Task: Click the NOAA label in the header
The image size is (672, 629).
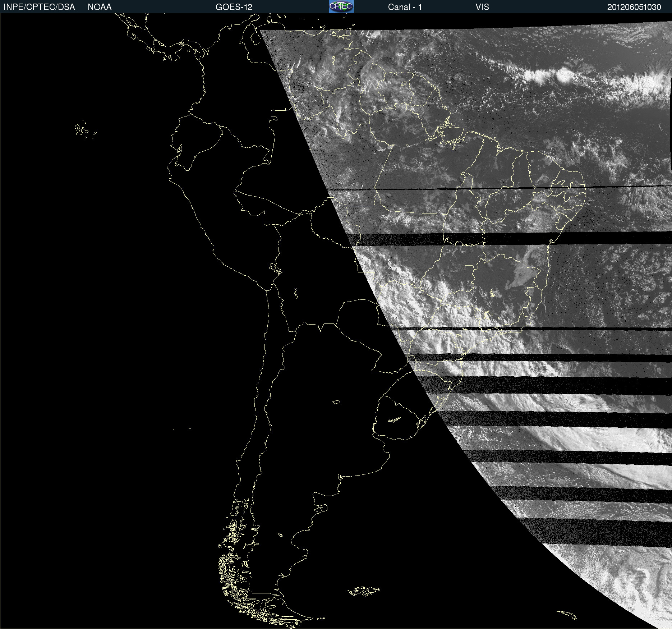Action: [100, 7]
